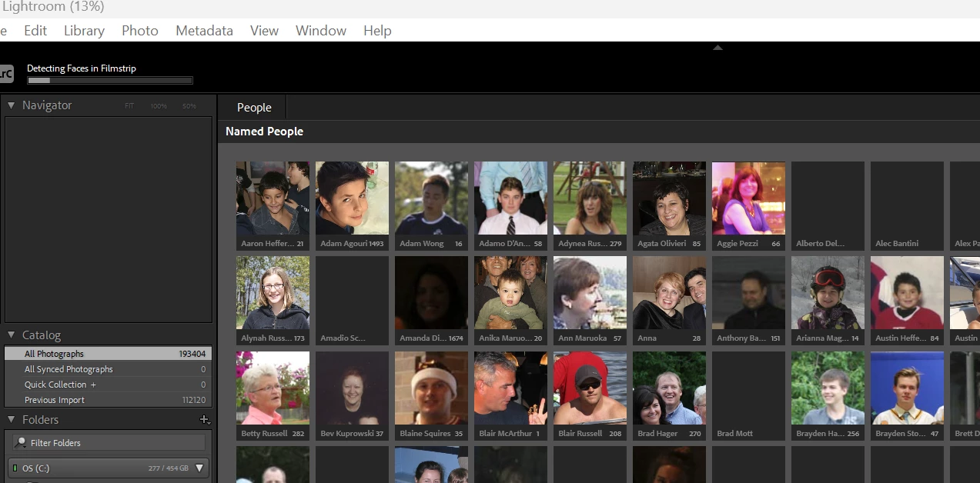Click the Named People section header

pyautogui.click(x=264, y=132)
